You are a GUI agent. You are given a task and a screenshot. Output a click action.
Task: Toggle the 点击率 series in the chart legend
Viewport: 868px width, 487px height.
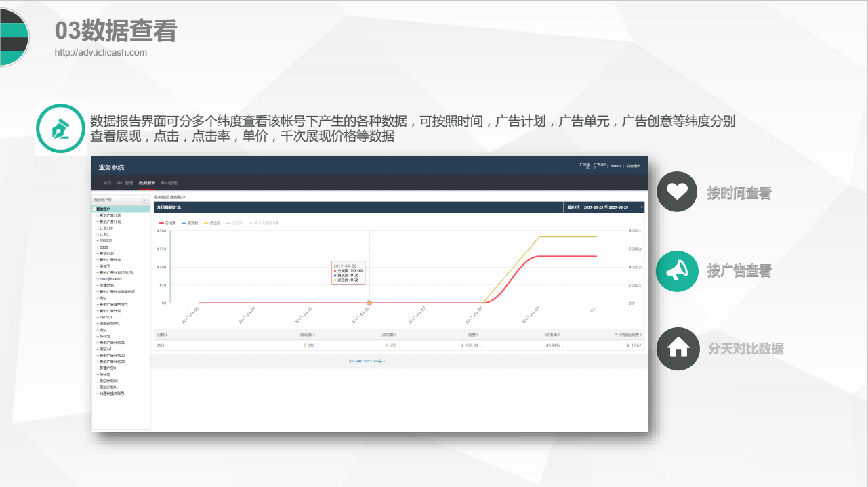tap(234, 223)
